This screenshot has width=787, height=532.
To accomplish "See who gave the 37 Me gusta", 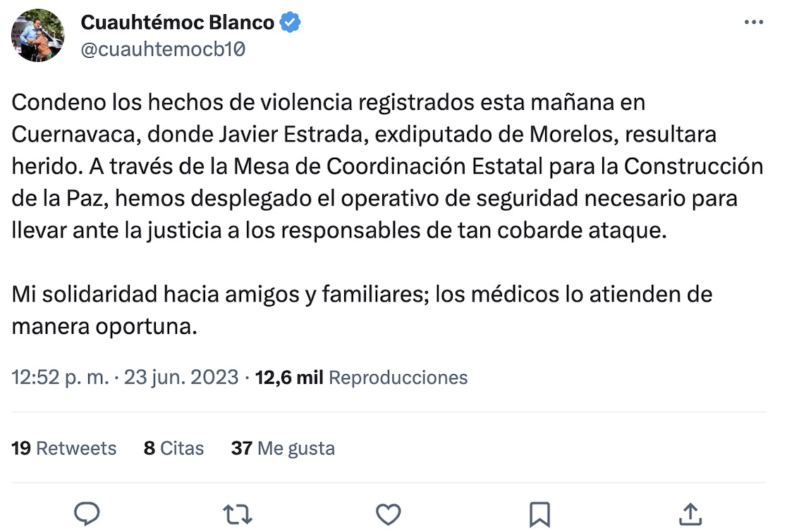I will click(283, 448).
